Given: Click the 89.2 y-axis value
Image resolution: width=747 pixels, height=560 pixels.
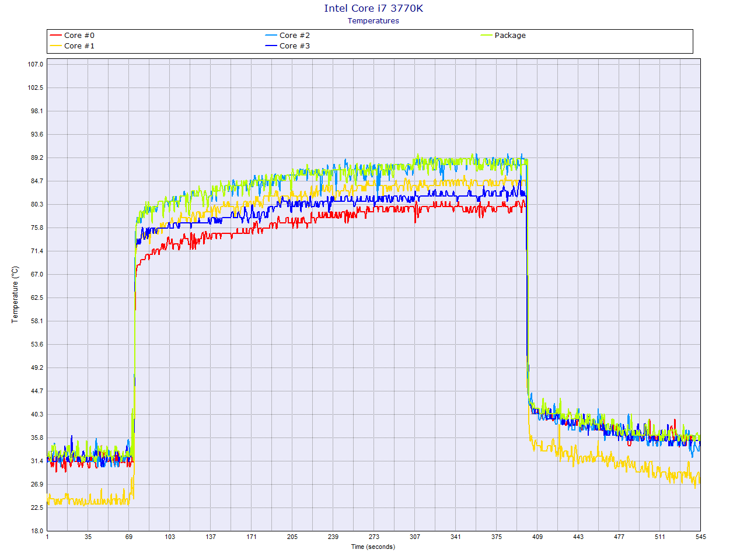Looking at the screenshot, I should tap(37, 157).
